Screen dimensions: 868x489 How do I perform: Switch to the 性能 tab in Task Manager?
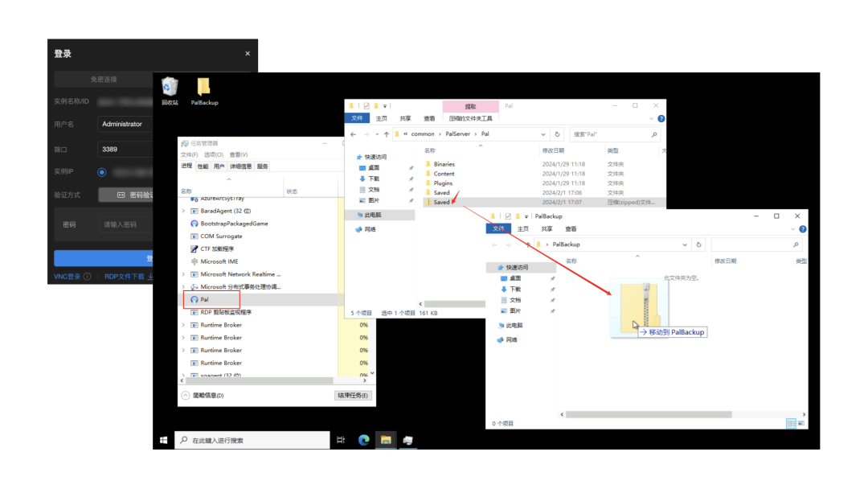click(203, 166)
